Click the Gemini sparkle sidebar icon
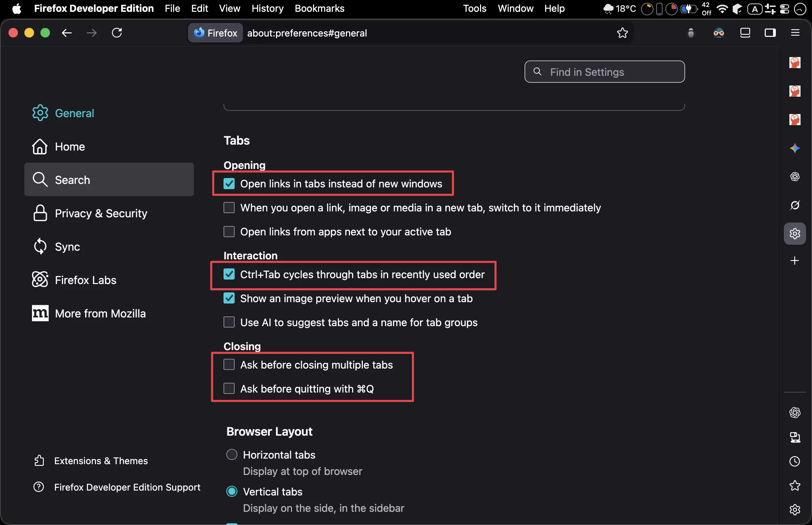The width and height of the screenshot is (812, 525). click(x=795, y=148)
